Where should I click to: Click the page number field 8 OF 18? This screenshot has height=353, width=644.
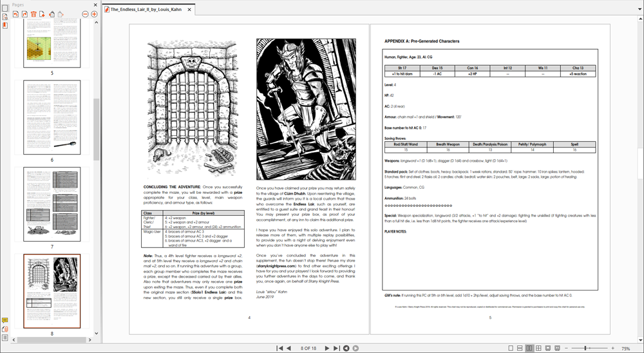pos(308,348)
